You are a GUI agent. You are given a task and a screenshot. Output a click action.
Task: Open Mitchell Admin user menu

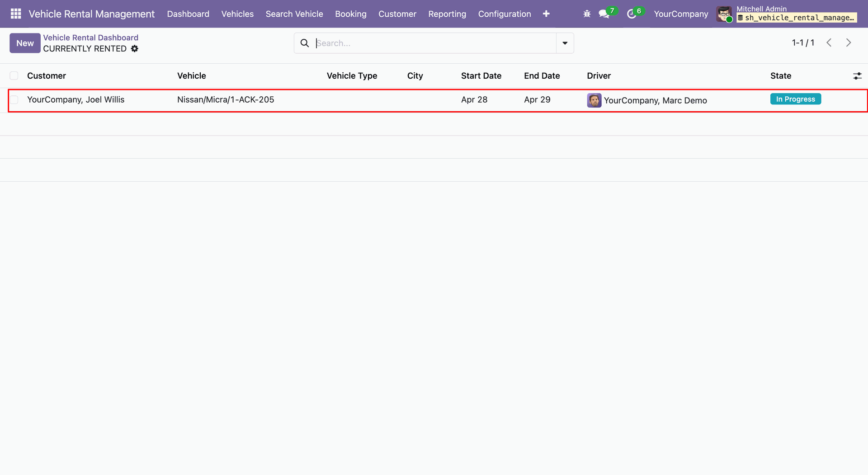(787, 14)
